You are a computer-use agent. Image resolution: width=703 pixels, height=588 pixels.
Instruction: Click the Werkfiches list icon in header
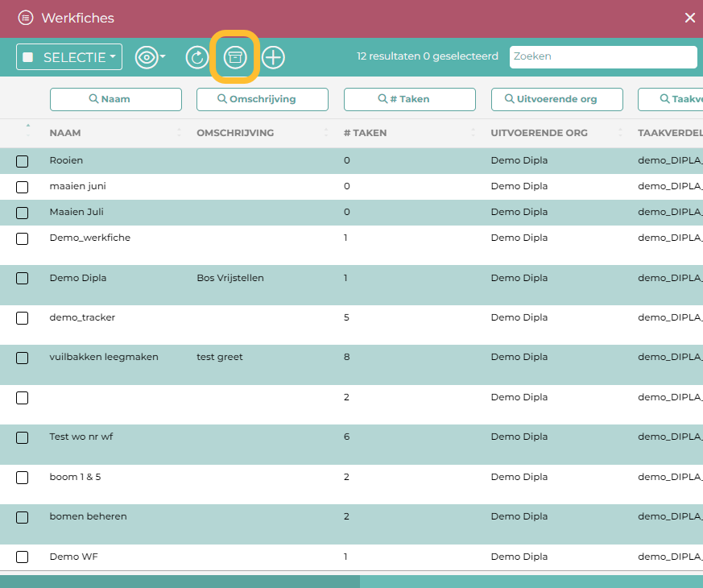26,18
